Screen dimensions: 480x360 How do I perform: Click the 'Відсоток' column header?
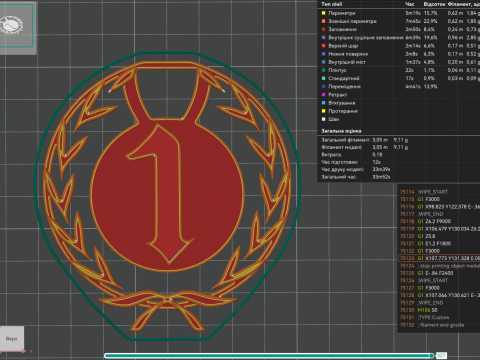pyautogui.click(x=434, y=4)
